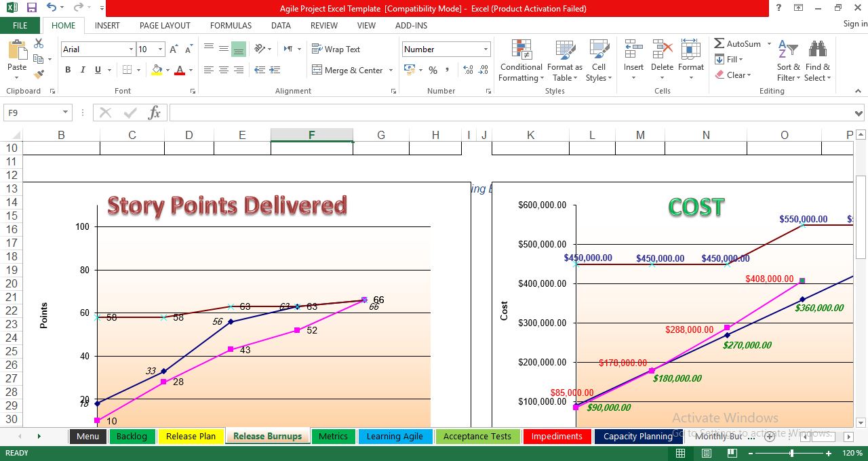Click the zoom level 120% button
This screenshot has height=461, width=868.
point(852,453)
